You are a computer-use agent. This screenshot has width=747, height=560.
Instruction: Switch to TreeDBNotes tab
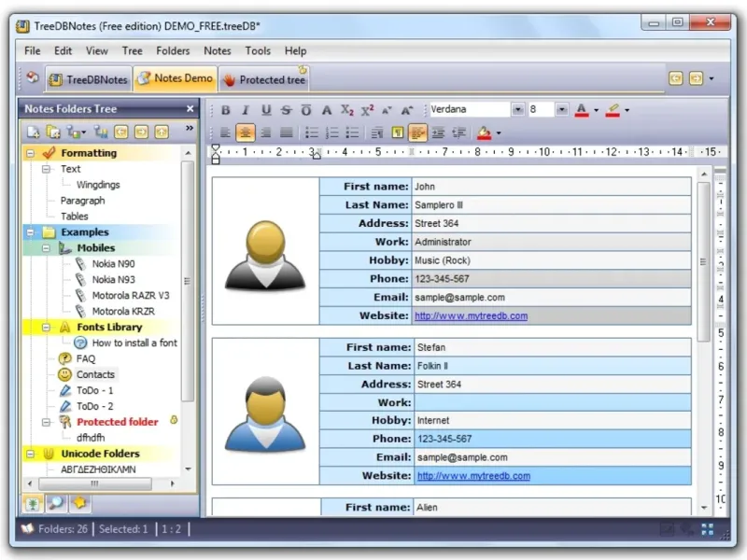[89, 79]
